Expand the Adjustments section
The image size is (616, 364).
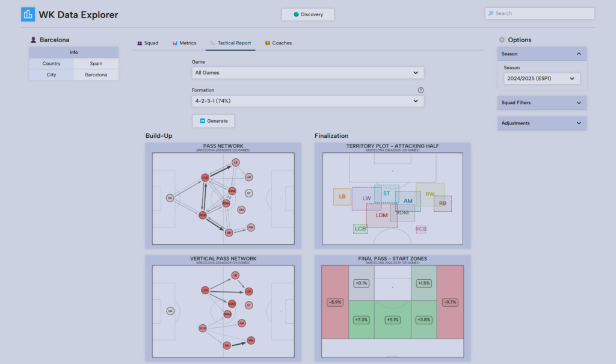click(579, 123)
